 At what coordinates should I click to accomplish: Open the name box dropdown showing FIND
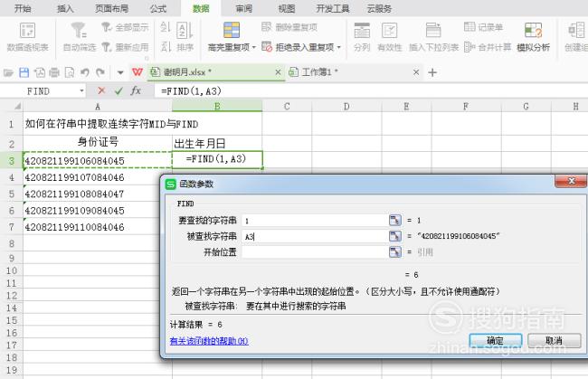(81, 91)
